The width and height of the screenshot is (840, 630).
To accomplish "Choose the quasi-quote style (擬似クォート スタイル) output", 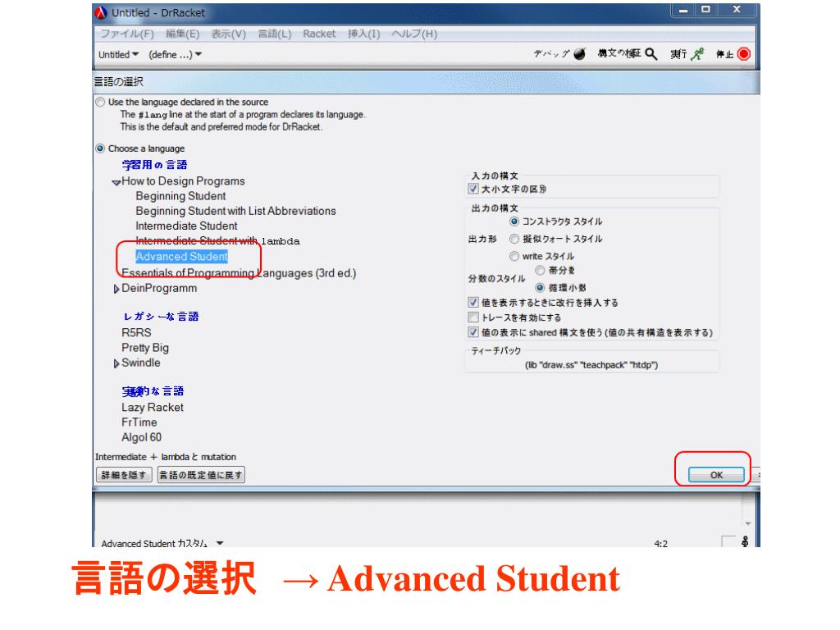I will 514,239.
